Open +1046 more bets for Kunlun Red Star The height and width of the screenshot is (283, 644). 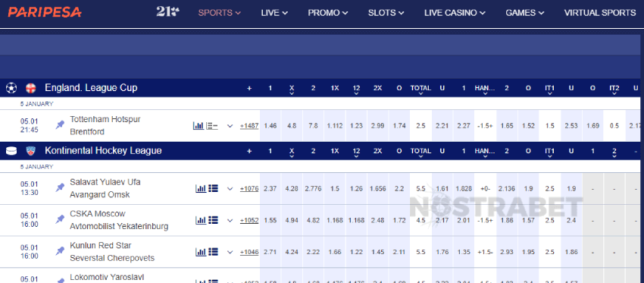(249, 252)
